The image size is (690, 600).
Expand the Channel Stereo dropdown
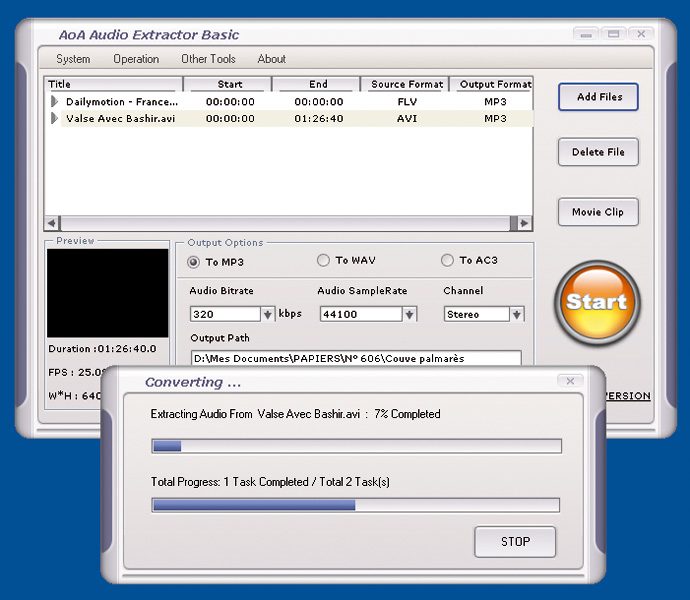(516, 314)
